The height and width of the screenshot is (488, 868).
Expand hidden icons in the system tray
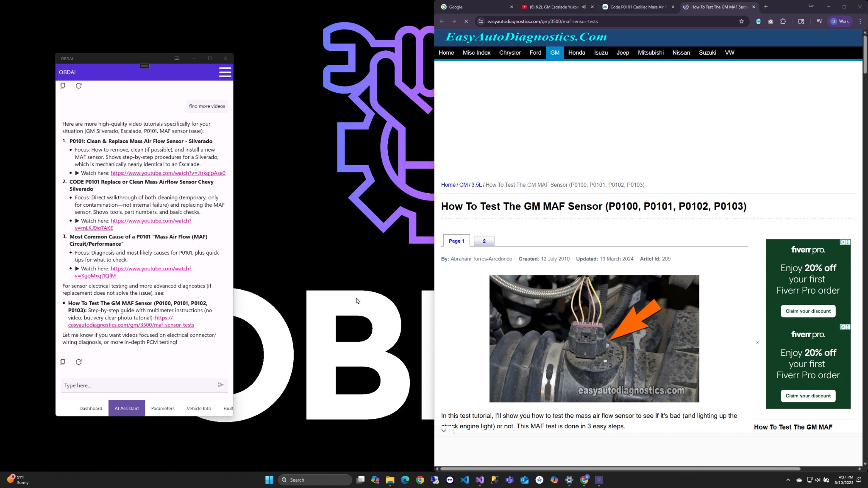point(787,480)
